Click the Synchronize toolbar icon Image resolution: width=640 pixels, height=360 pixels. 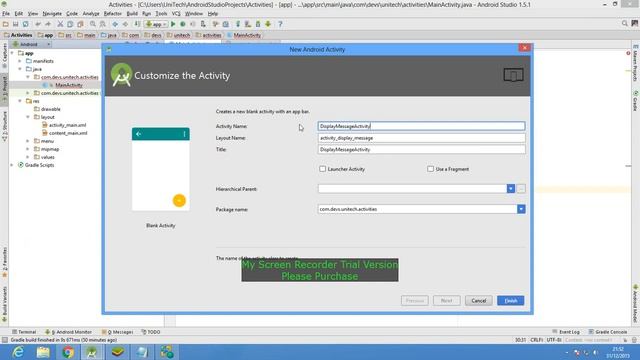click(25, 24)
